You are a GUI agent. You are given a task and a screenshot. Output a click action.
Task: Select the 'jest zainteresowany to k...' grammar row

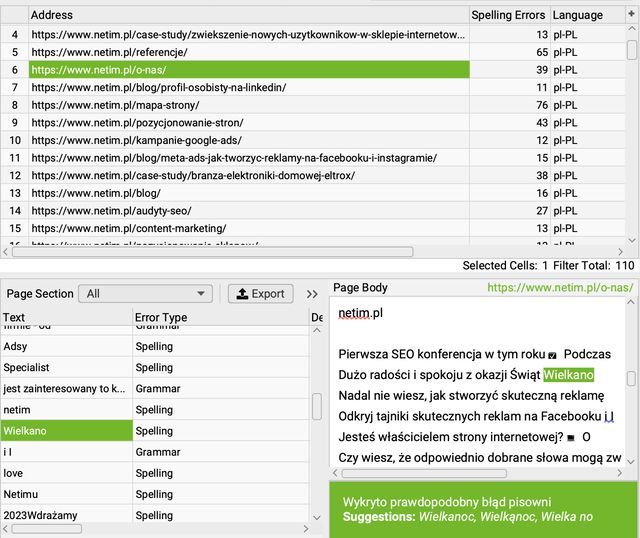coord(66,389)
